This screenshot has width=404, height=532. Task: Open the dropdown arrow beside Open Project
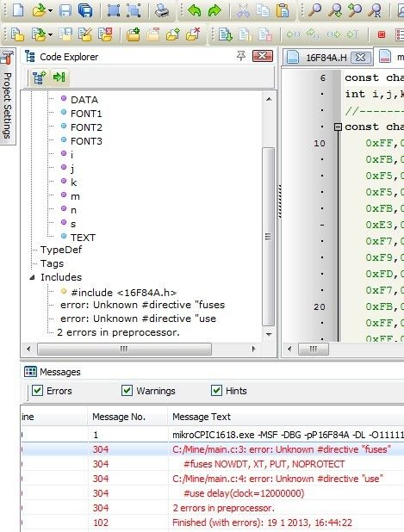click(x=50, y=34)
